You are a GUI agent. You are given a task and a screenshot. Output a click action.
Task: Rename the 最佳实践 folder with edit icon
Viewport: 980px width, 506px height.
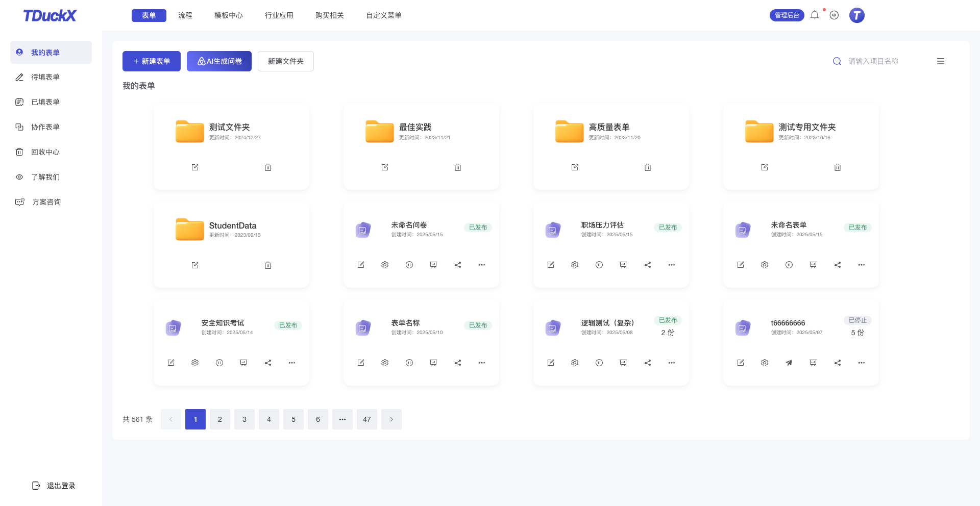tap(385, 167)
